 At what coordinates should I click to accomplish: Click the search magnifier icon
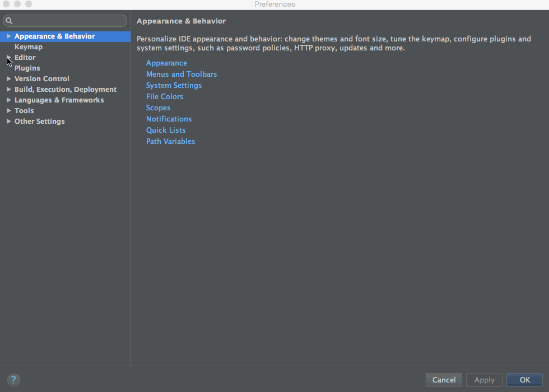tap(9, 21)
